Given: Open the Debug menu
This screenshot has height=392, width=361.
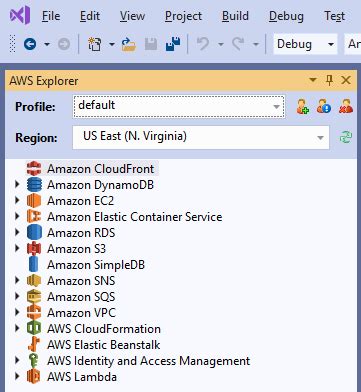Looking at the screenshot, I should (286, 16).
